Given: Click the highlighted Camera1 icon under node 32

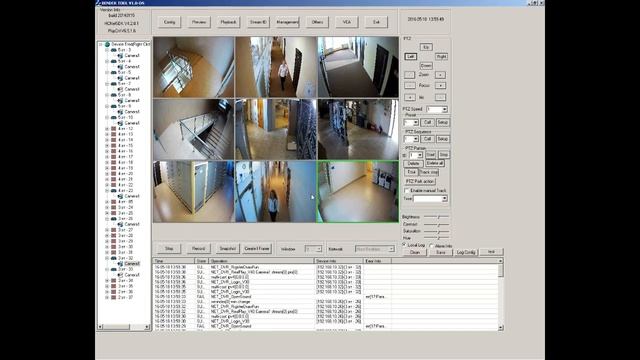Looking at the screenshot, I should click(120, 264).
